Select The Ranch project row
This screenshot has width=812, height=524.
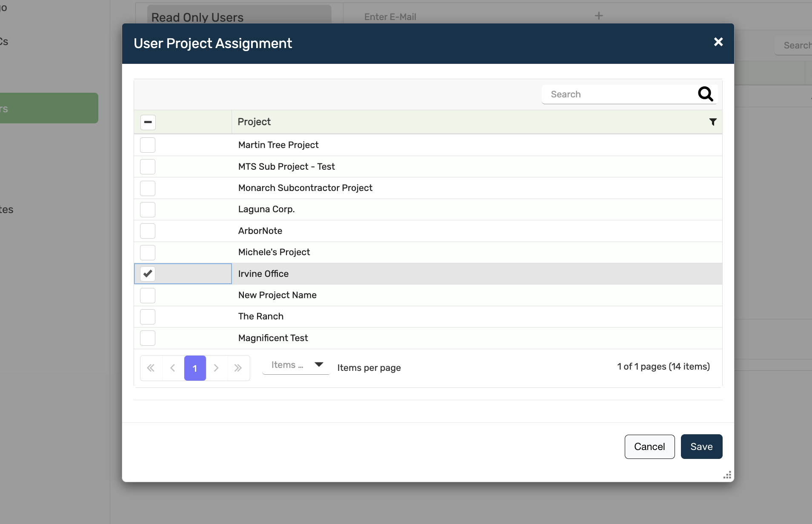pos(261,316)
